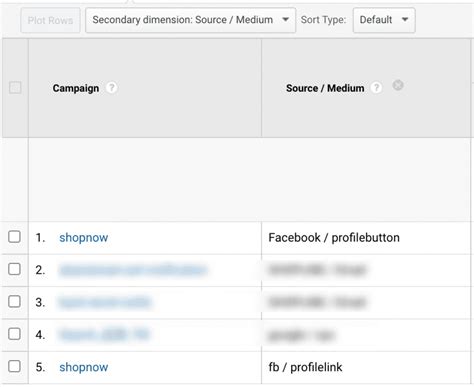Click the Campaign help question mark icon

(x=112, y=88)
